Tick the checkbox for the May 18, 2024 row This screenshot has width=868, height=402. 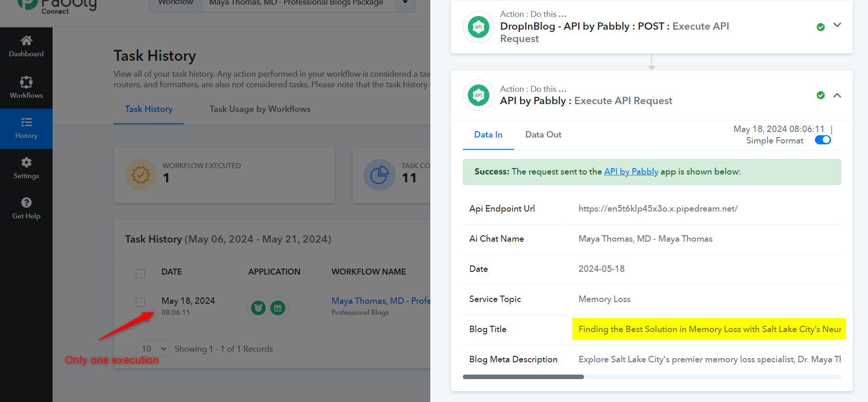pyautogui.click(x=140, y=302)
